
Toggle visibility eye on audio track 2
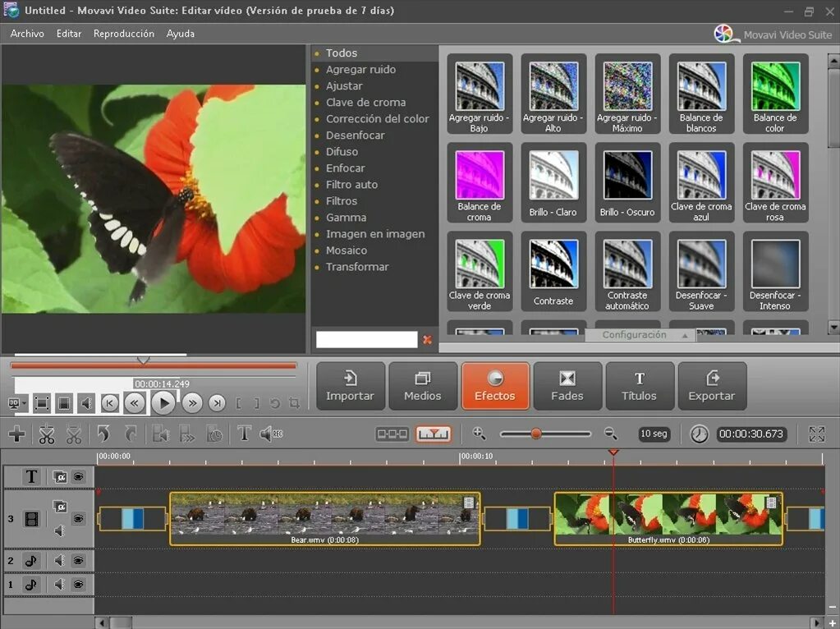coord(79,560)
